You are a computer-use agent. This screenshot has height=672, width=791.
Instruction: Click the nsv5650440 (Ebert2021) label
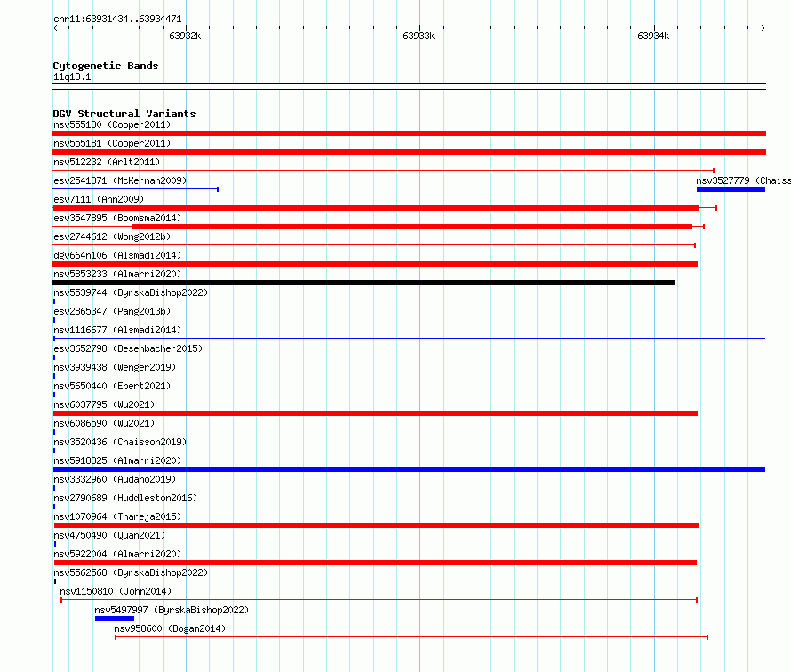112,386
